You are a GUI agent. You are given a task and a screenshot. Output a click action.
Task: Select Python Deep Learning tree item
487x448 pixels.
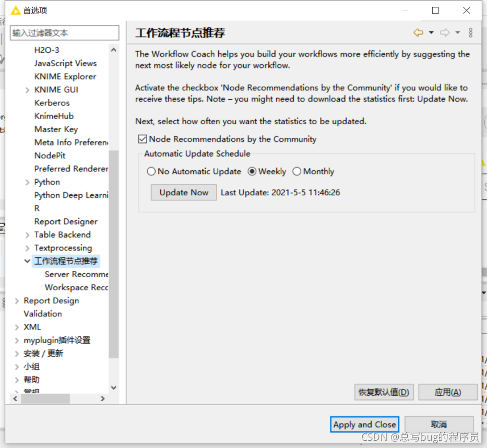(71, 195)
